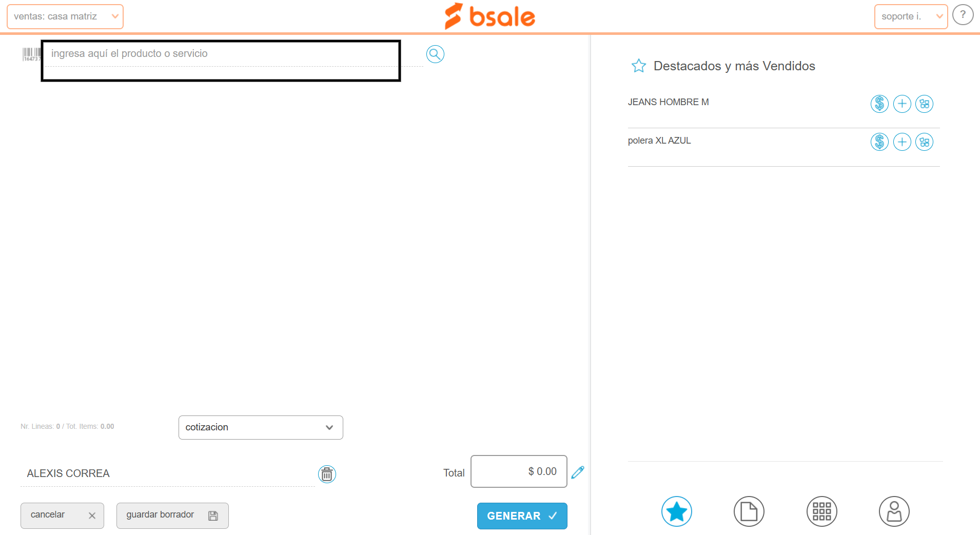Screen dimensions: 980x535
Task: Click the barcode scanner icon
Action: click(x=31, y=54)
